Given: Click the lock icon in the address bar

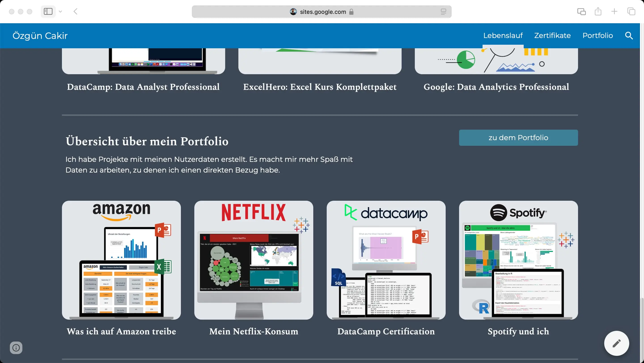Looking at the screenshot, I should tap(351, 12).
